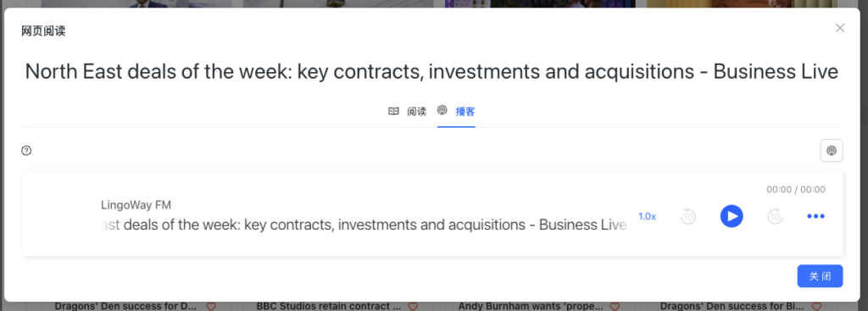868x311 pixels.
Task: Switch to the 阅读 tab
Action: [408, 111]
